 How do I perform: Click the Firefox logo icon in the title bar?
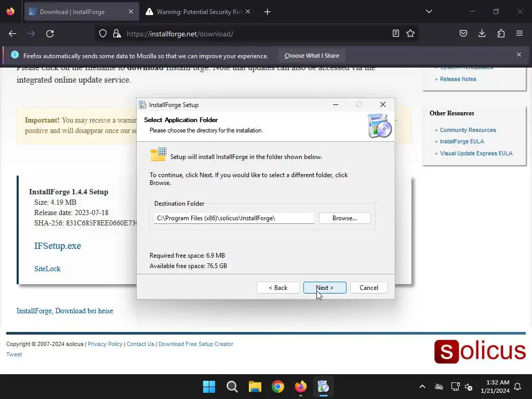(x=10, y=11)
